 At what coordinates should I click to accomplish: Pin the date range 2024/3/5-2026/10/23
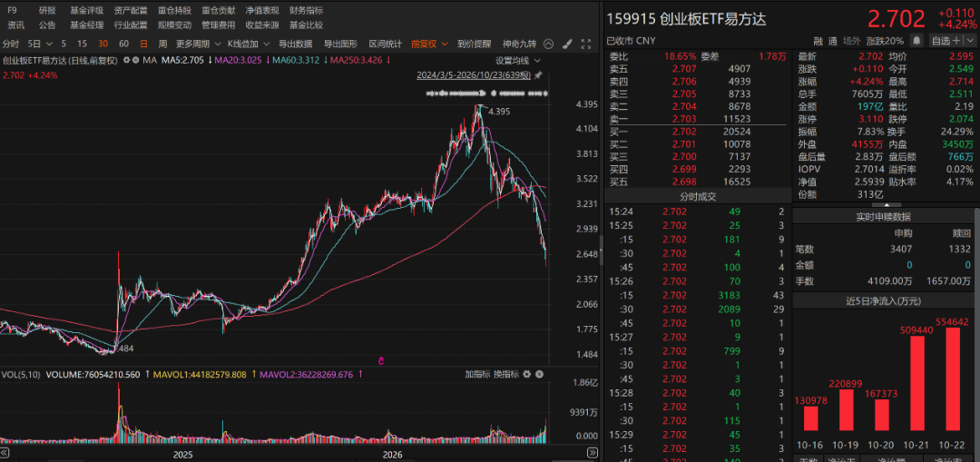tap(538, 75)
